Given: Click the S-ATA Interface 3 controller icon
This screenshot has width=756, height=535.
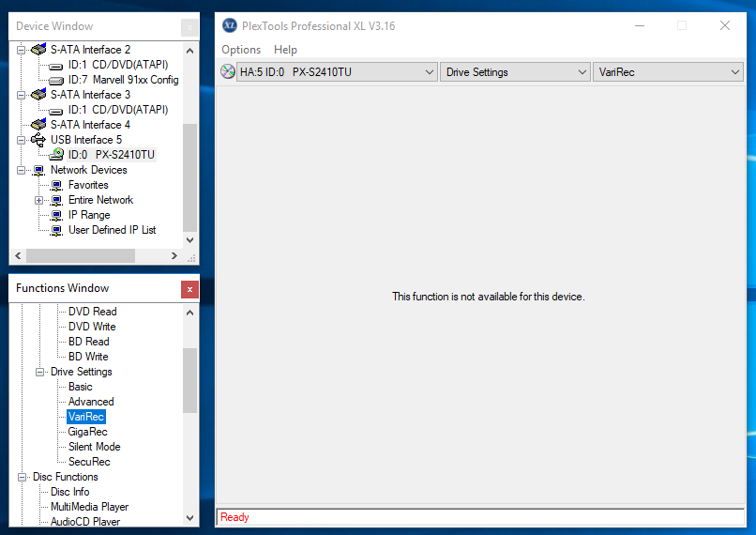Looking at the screenshot, I should point(38,94).
